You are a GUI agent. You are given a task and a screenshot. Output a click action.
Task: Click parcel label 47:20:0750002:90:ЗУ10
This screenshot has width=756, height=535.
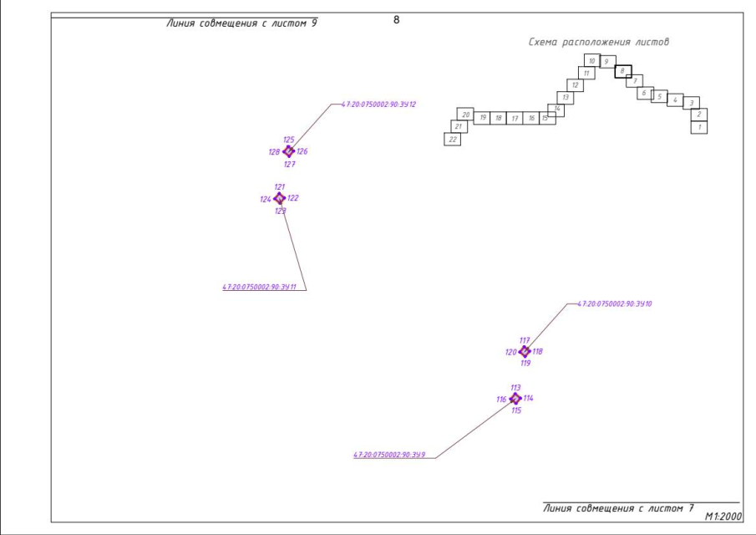(615, 303)
